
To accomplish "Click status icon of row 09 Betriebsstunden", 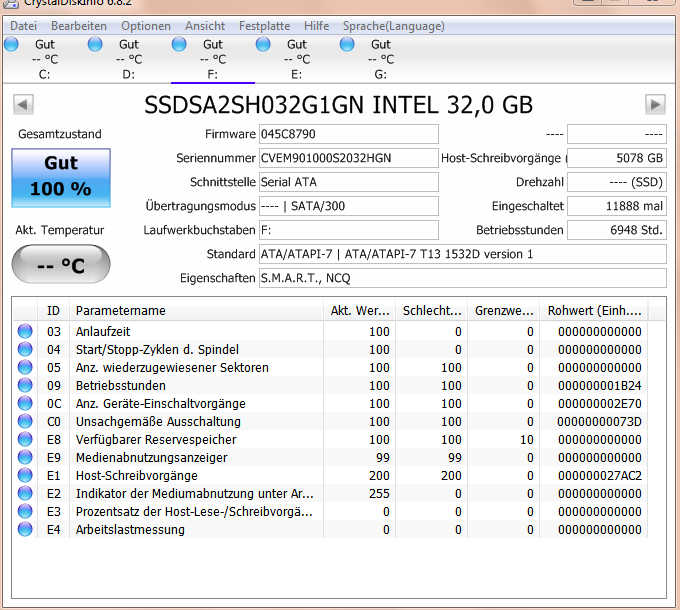I will click(x=25, y=385).
